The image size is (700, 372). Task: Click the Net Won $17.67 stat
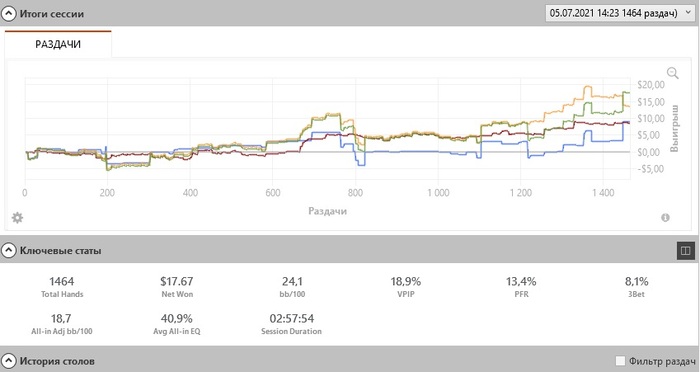(177, 286)
